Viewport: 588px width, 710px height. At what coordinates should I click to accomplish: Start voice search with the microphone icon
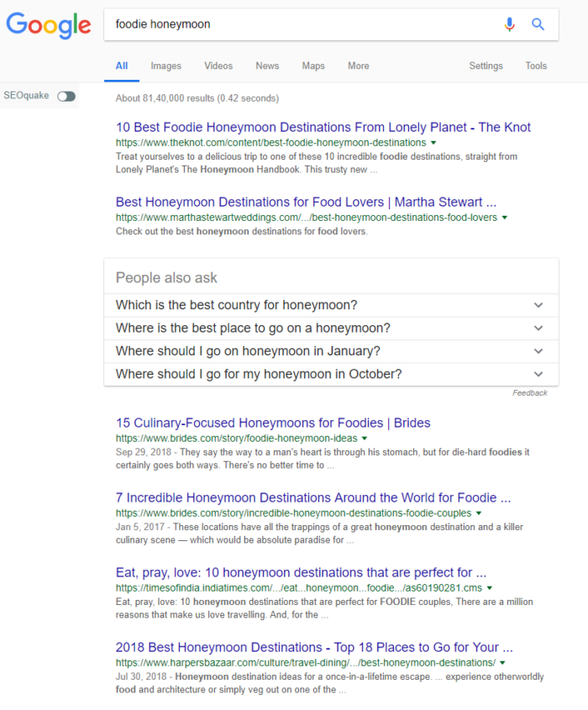tap(510, 24)
